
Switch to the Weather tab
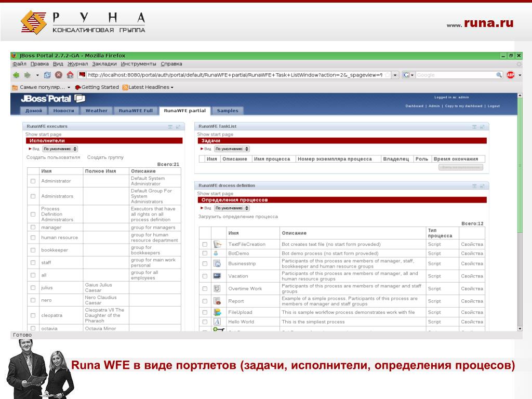(x=96, y=111)
